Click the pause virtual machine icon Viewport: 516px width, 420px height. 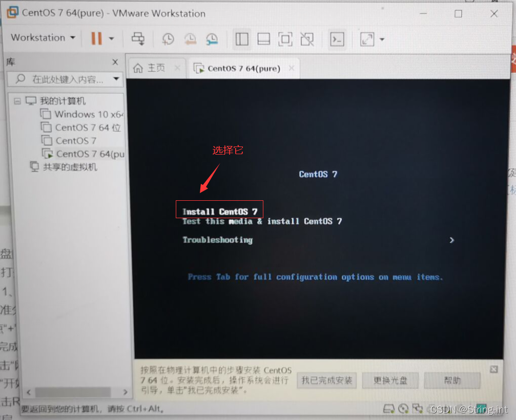[x=96, y=38]
